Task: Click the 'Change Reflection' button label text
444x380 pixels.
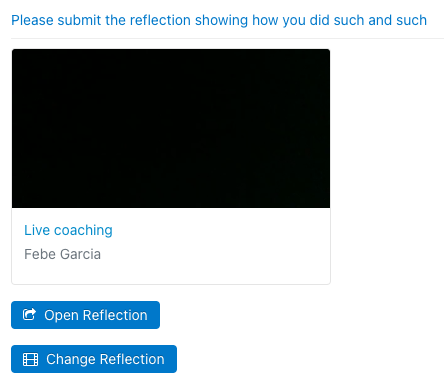Action: pos(105,359)
